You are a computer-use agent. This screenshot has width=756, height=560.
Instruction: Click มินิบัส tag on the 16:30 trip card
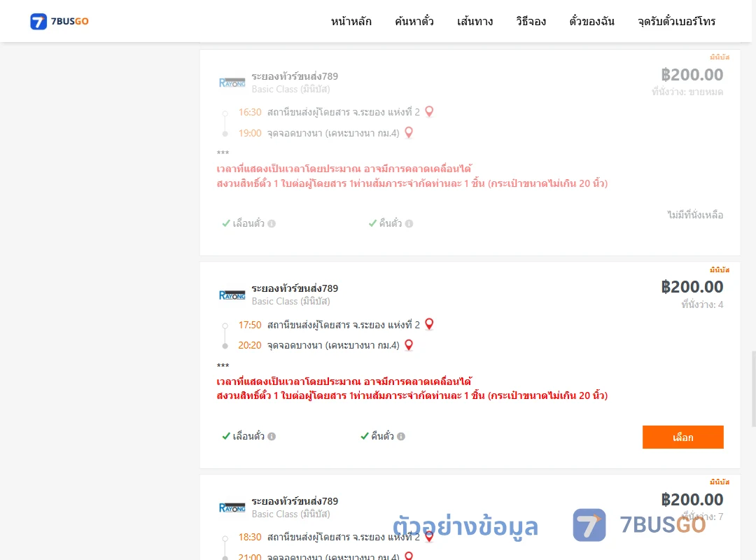(x=720, y=57)
